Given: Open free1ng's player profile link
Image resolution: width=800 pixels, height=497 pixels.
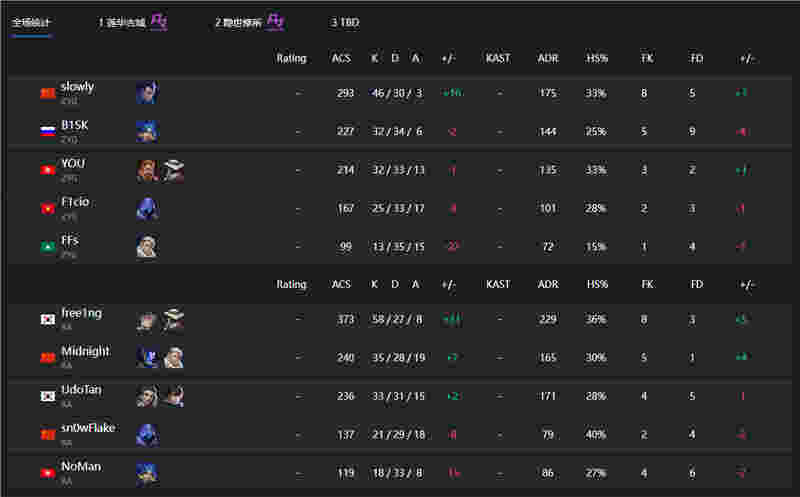Looking at the screenshot, I should (x=81, y=314).
